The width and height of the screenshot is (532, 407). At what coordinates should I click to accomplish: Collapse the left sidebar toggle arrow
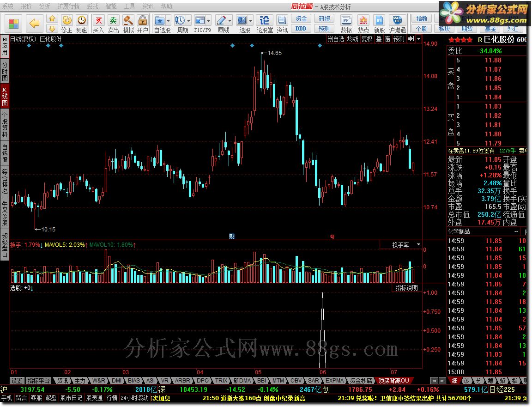[5, 38]
